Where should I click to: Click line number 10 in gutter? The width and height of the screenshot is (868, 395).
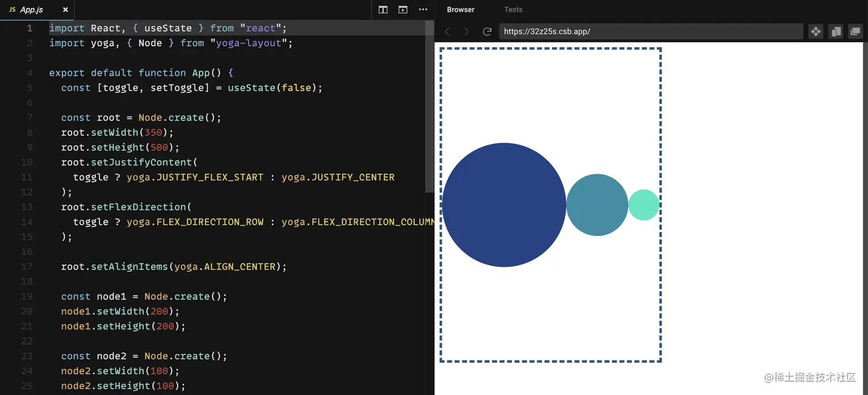(x=27, y=162)
